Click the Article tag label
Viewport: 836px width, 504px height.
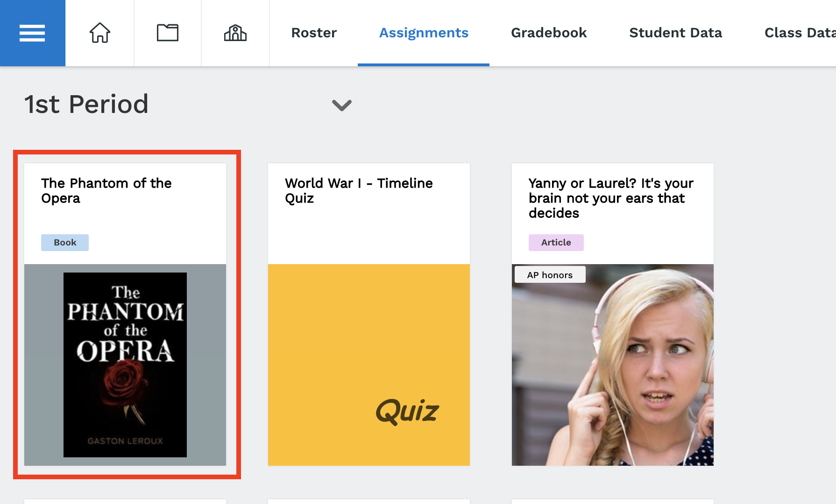[556, 243]
